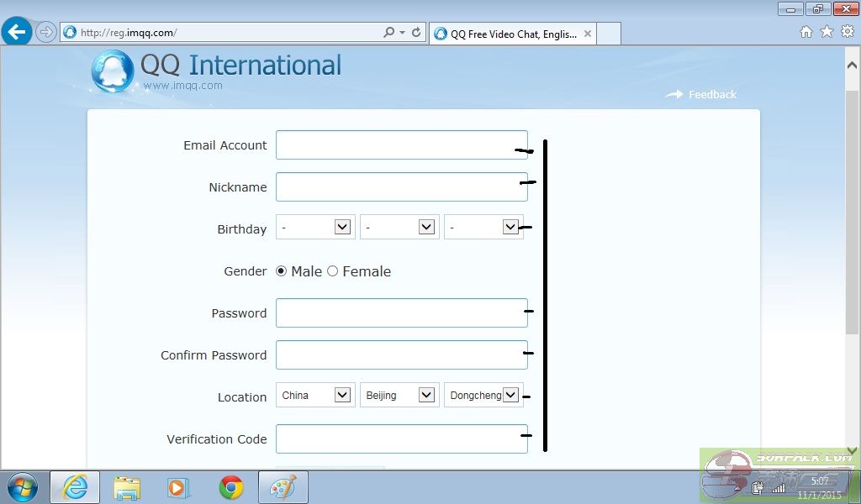Viewport: 861px width, 504px height.
Task: Expand the address bar search dropdown arrow
Action: (403, 33)
